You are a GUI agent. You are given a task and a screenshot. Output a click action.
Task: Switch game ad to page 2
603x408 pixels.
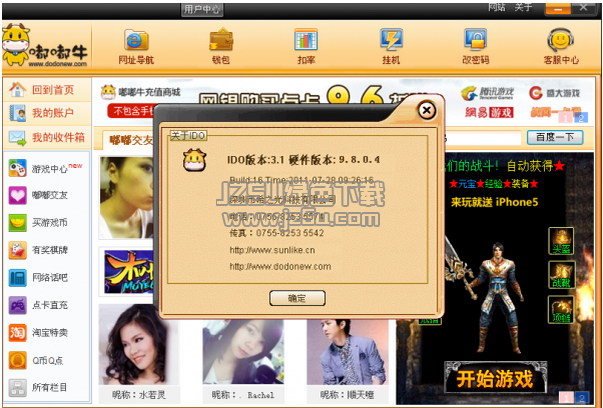click(582, 397)
